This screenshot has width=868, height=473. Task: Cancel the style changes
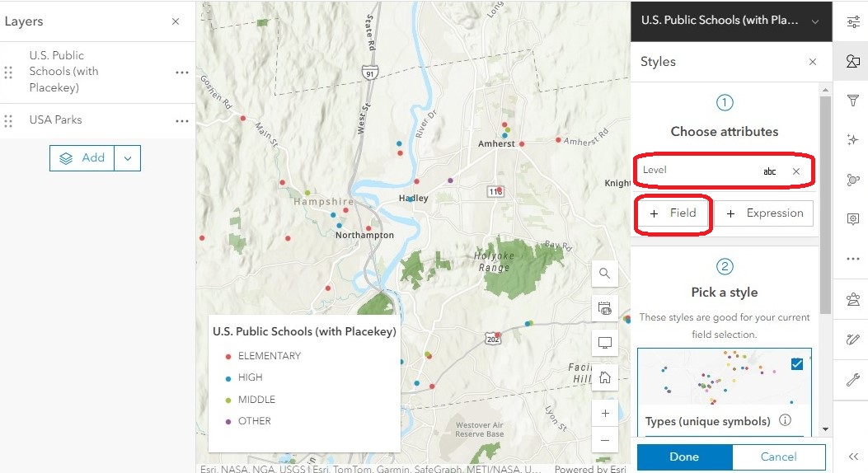[778, 457]
